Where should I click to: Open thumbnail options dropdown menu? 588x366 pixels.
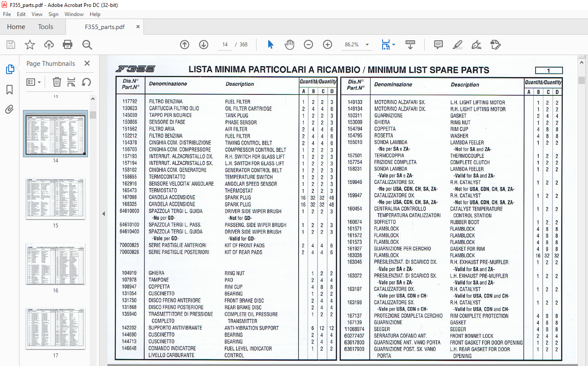[x=34, y=82]
